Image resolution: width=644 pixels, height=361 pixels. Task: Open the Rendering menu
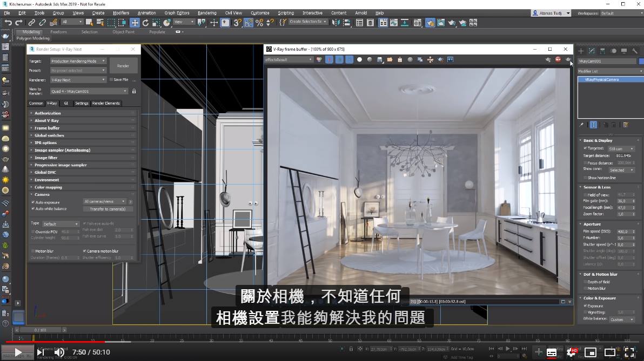tap(206, 13)
